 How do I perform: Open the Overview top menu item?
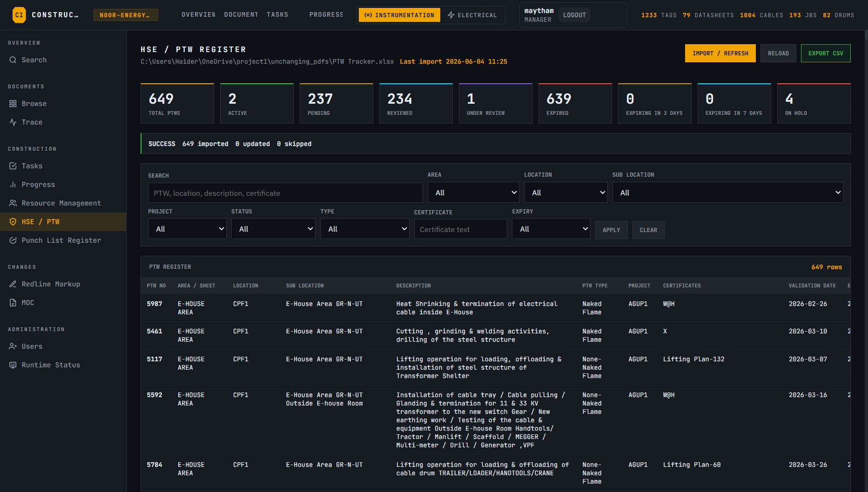click(x=198, y=15)
